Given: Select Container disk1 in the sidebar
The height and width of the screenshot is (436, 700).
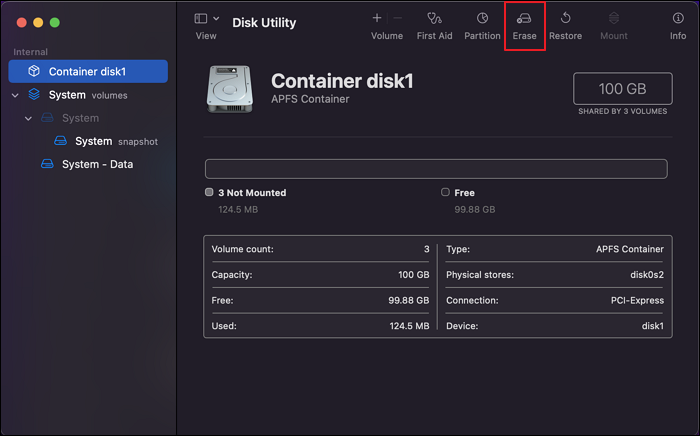Looking at the screenshot, I should click(88, 72).
